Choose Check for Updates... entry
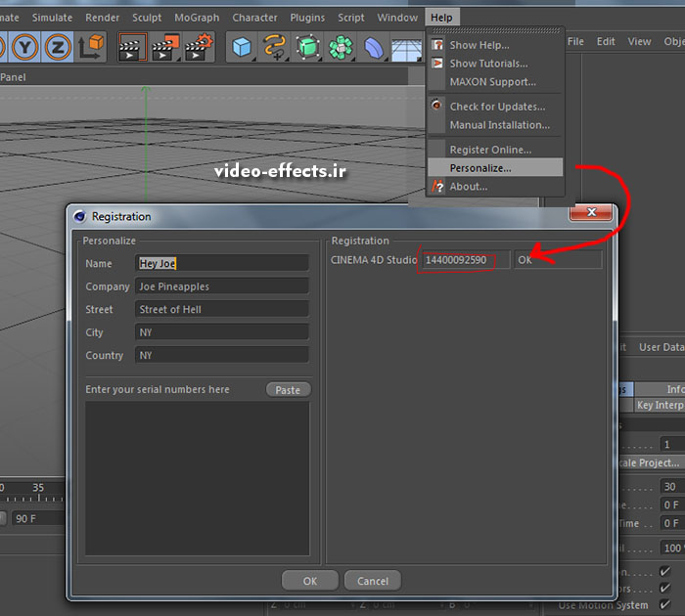685x616 pixels. click(495, 107)
